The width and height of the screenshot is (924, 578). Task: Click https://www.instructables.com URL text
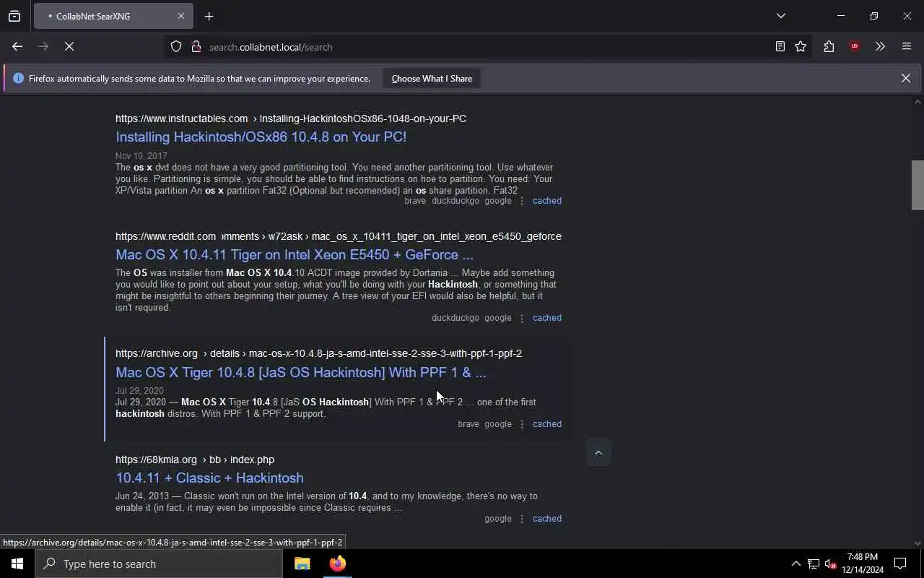tap(181, 118)
